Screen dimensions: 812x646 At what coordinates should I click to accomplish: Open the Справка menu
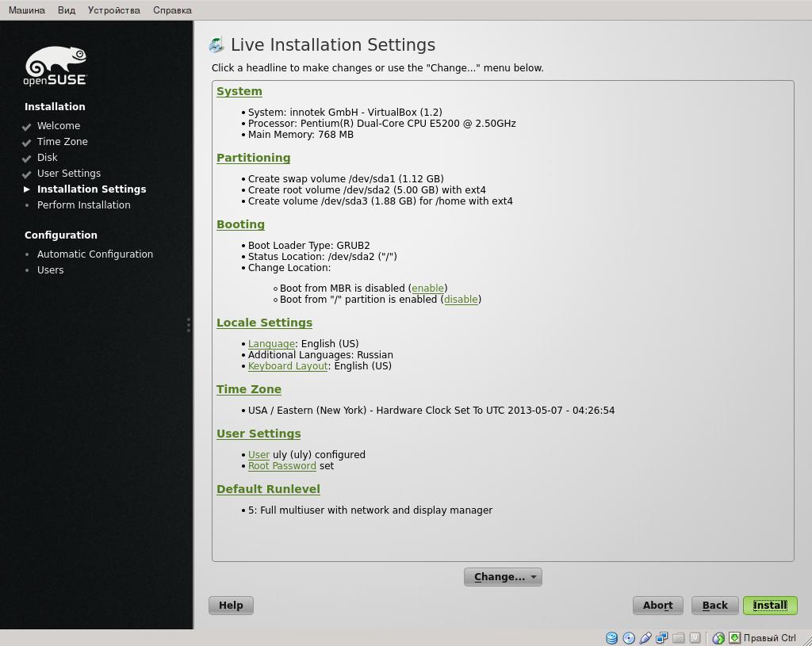tap(172, 10)
